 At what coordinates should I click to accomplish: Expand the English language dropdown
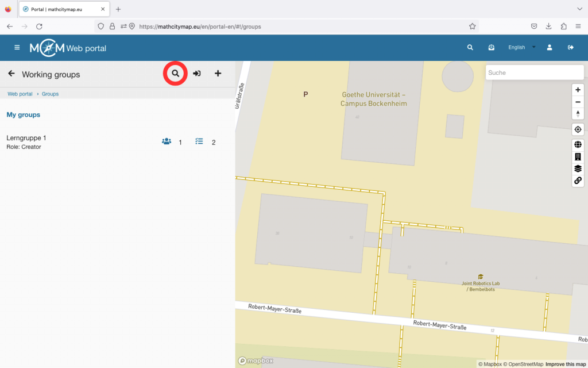521,48
